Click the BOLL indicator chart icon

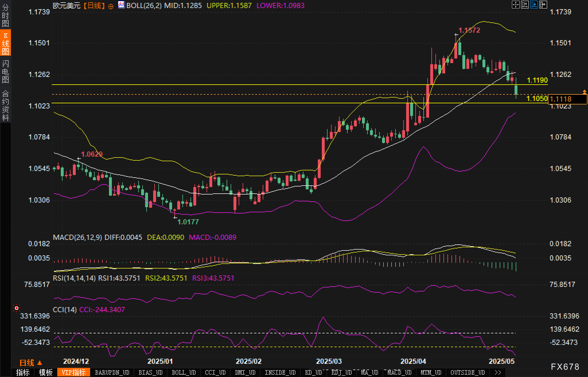click(121, 5)
